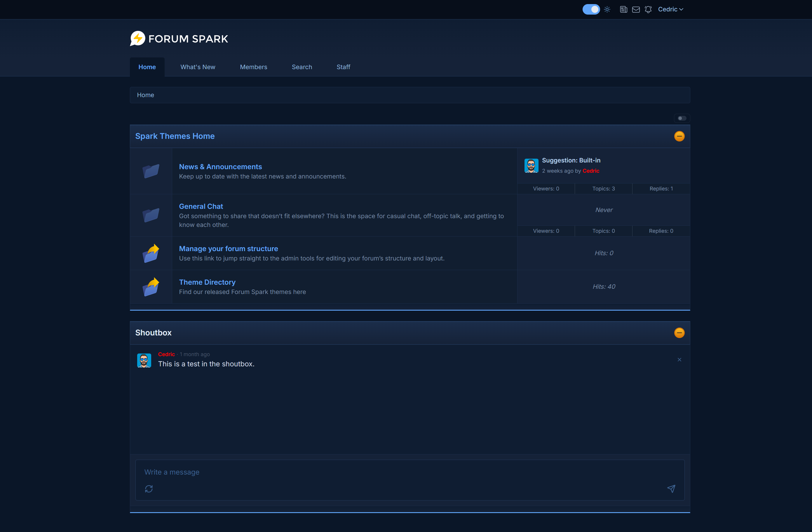
Task: Focus the Write a message input
Action: tap(410, 472)
